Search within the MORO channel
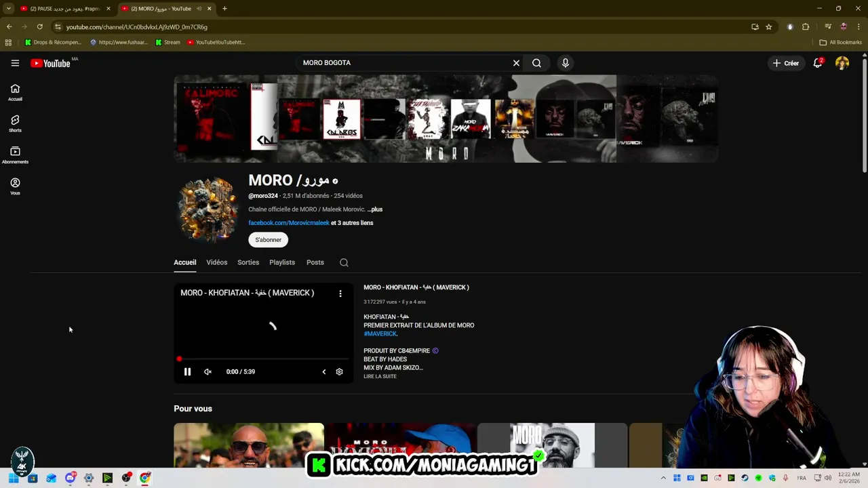 344,262
